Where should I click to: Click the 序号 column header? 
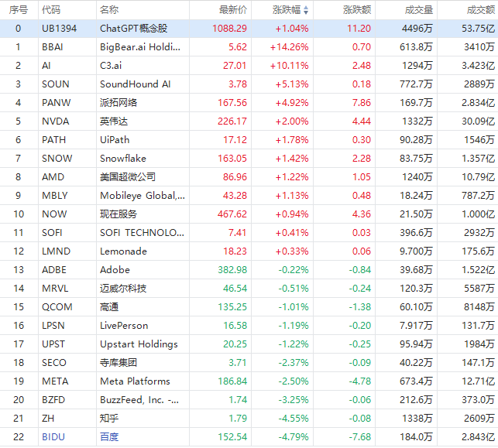[19, 10]
